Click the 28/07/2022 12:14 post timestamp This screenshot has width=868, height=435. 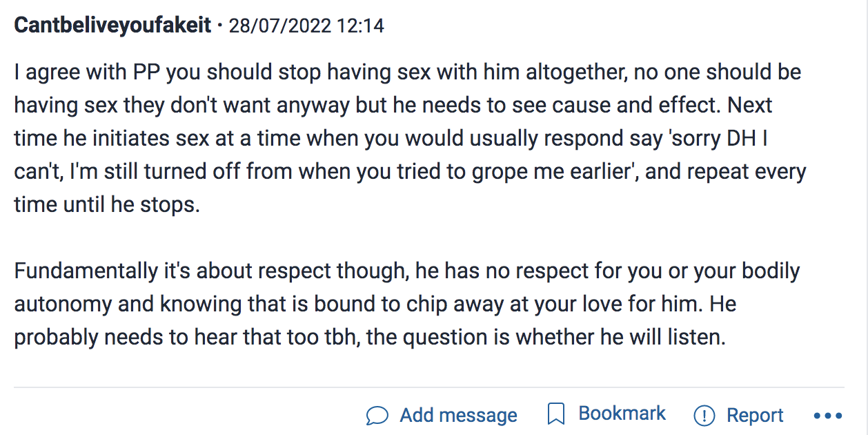tap(306, 26)
